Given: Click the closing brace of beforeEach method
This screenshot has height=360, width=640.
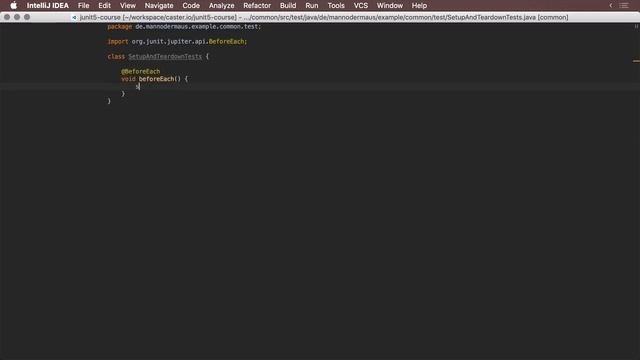Looking at the screenshot, I should click(x=123, y=94).
